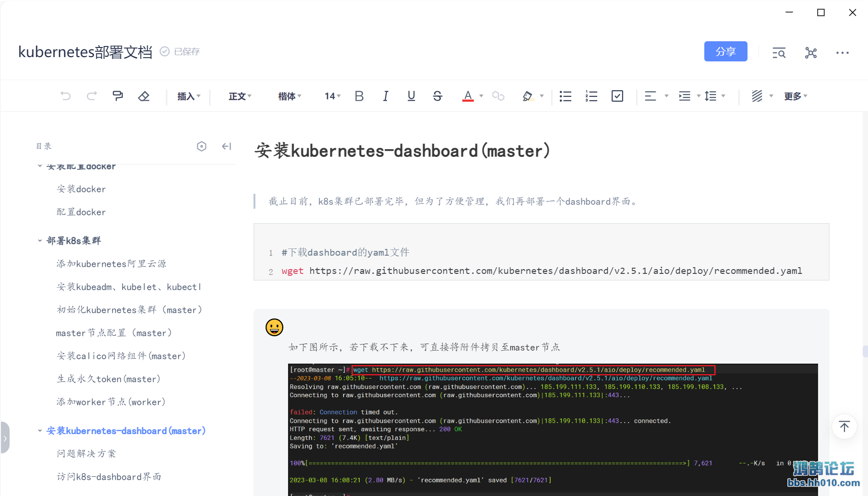The width and height of the screenshot is (868, 496).
Task: Open the mind map view icon
Action: [x=811, y=53]
